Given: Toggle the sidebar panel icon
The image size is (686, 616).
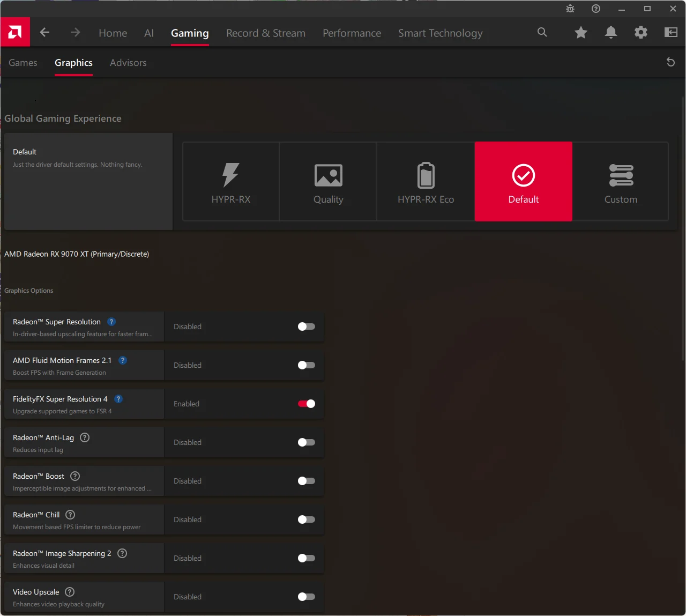Looking at the screenshot, I should [670, 33].
